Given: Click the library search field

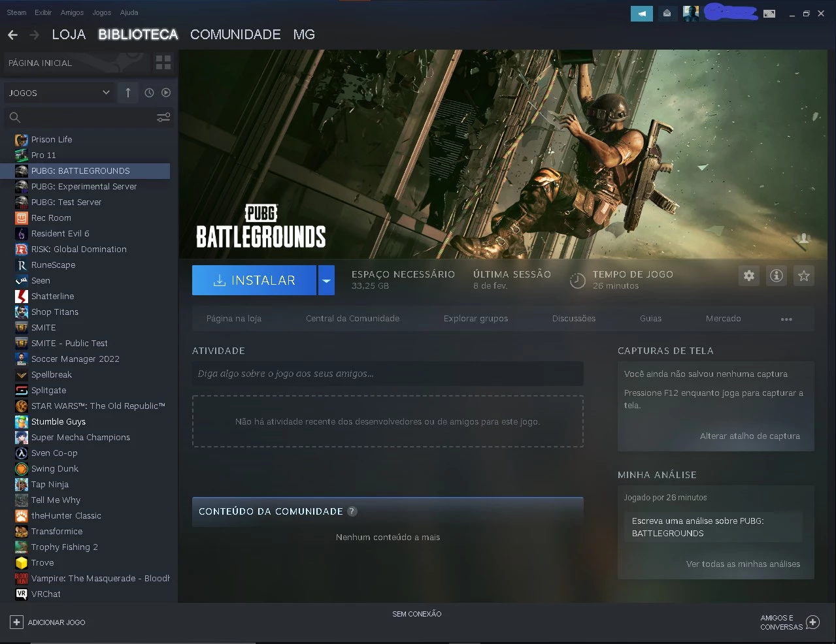Looking at the screenshot, I should [89, 118].
